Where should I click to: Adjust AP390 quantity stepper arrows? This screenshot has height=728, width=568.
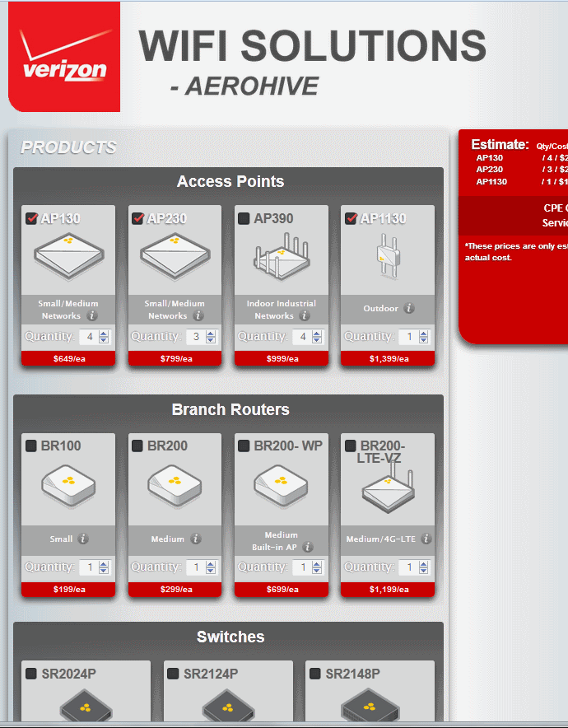pyautogui.click(x=317, y=337)
